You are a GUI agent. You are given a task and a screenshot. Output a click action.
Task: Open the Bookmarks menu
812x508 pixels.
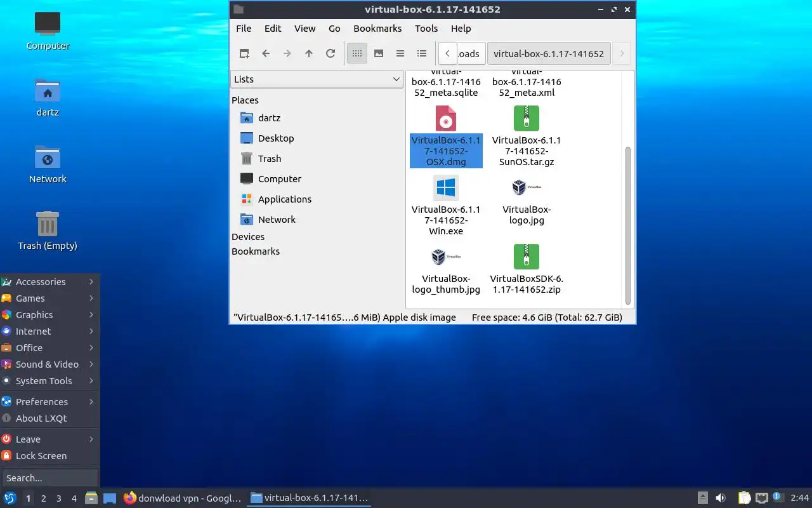[377, 29]
